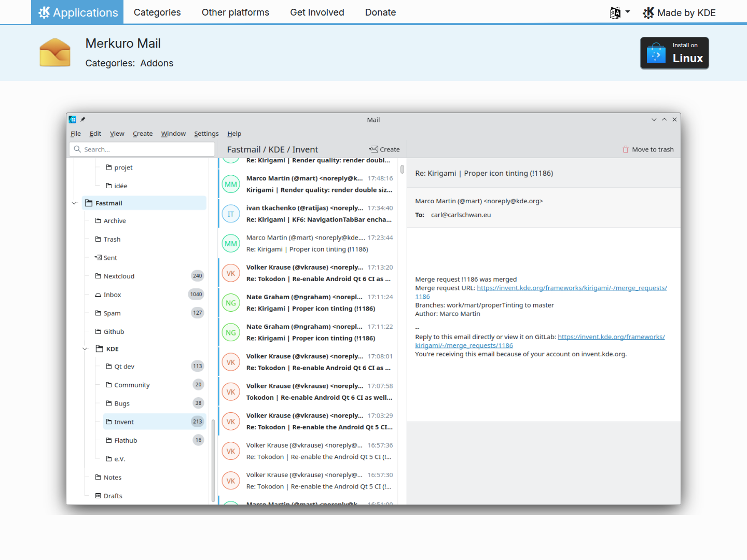Click the Search field in Mail
Image resolution: width=747 pixels, height=560 pixels.
(x=142, y=149)
